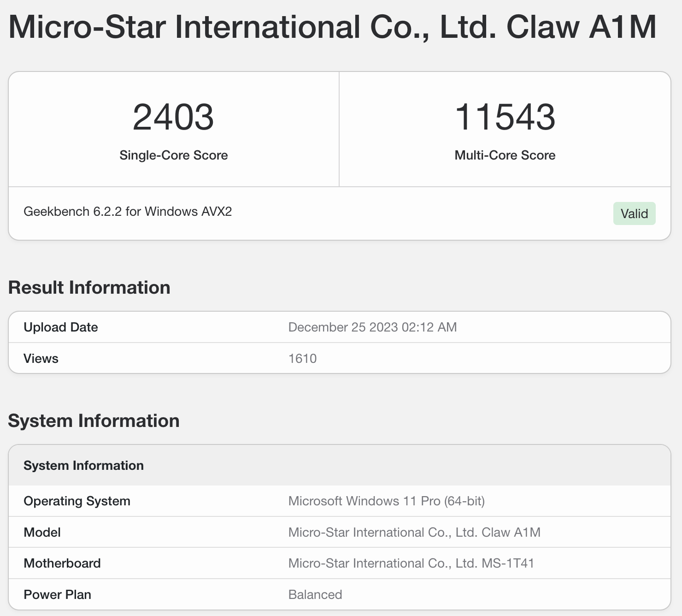Select the Multi-Core Score label
This screenshot has width=682, height=616.
click(505, 155)
